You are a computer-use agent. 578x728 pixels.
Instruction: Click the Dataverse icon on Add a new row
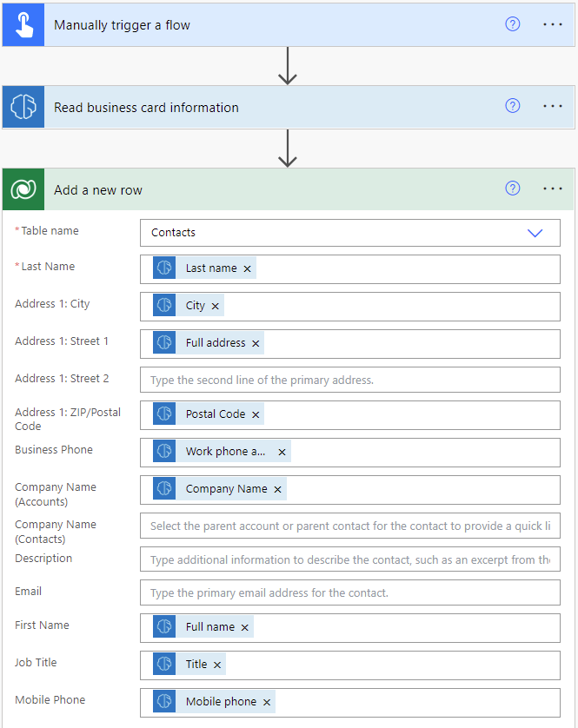click(x=23, y=189)
